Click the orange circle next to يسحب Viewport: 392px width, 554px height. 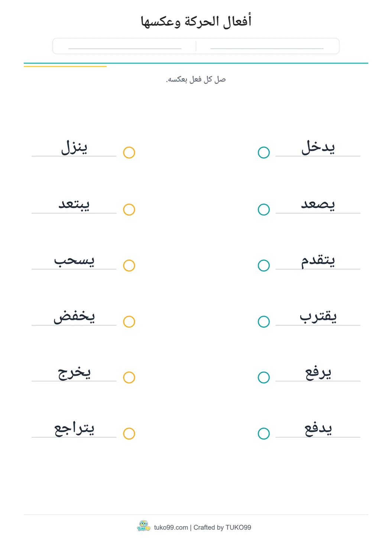129,265
